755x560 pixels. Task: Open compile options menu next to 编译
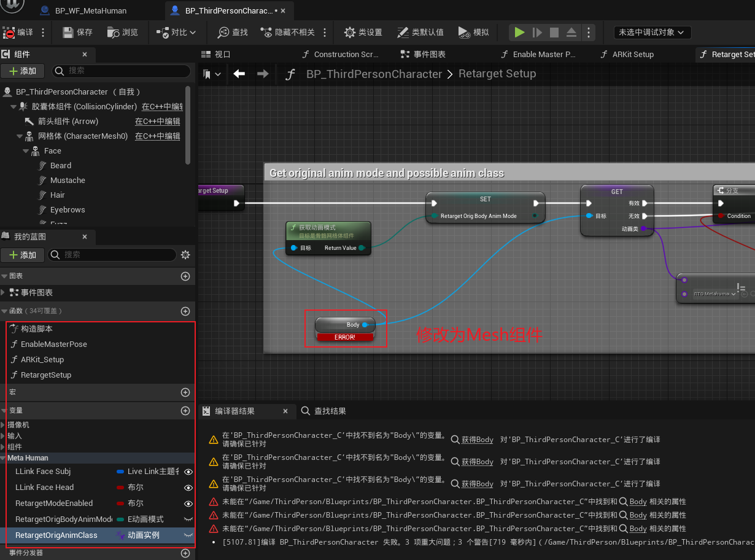(x=43, y=33)
